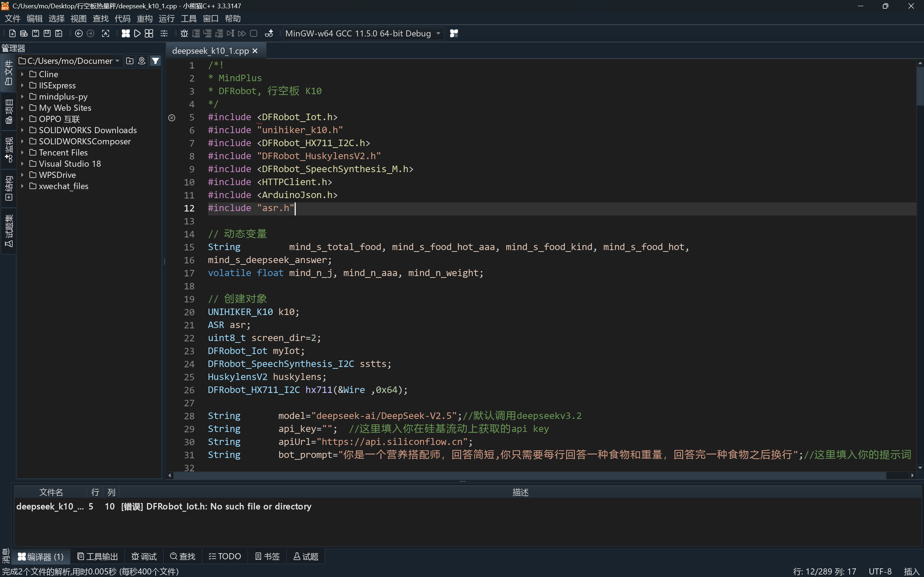Click the locate current file icon

tap(142, 61)
